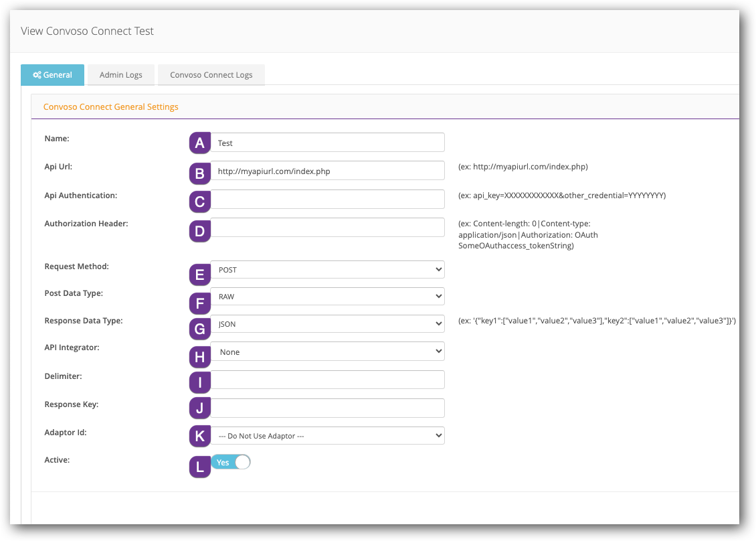Open the Request Method dropdown showing POST
Screen dimensions: 756x541
pyautogui.click(x=327, y=270)
